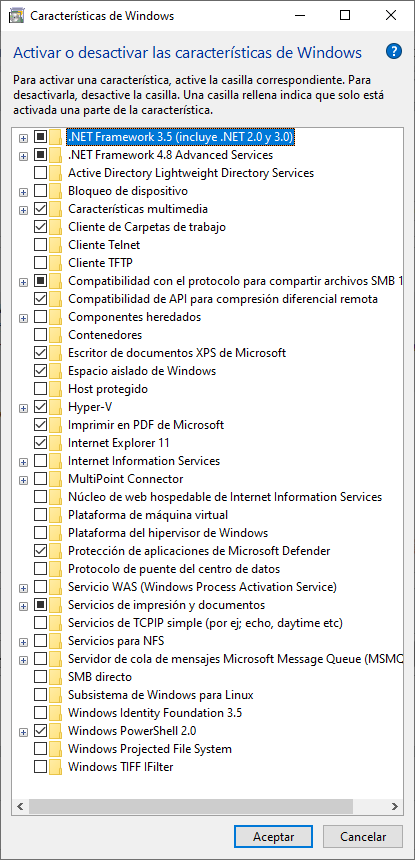Click the horizontal scrollbar thumb
415x860 pixels.
click(191, 806)
